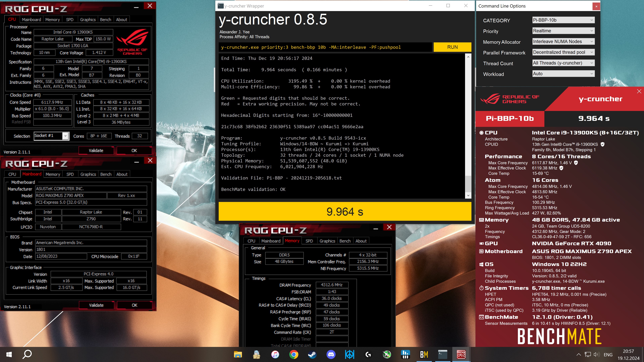Click 'Validation File: Pi-BBP - 20241219-205618.txt' line
Viewport: 644px width, 362px height.
281,178
